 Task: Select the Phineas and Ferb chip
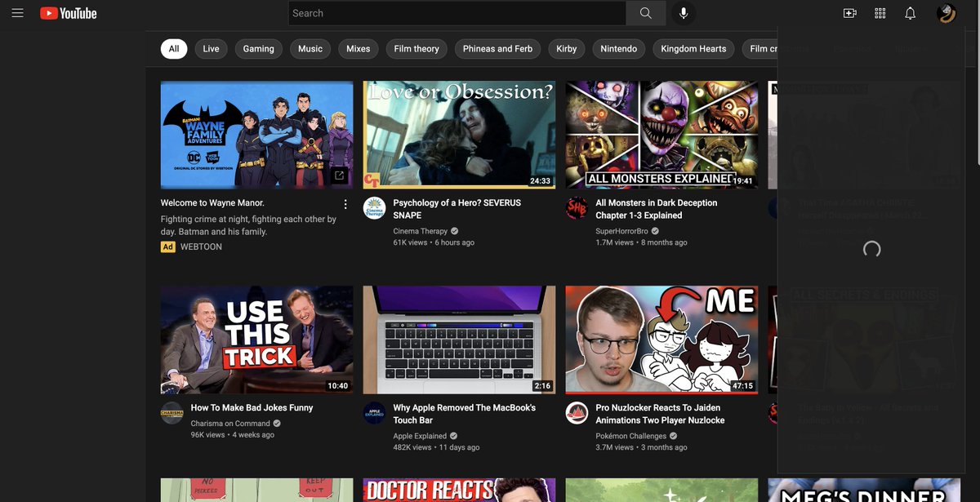497,49
